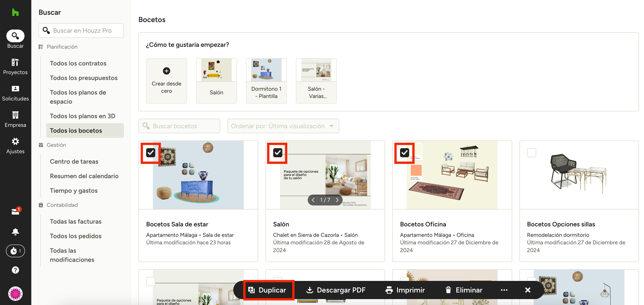The width and height of the screenshot is (644, 305).
Task: Click the 'Apartamento Málaga • Sala de estar' text
Action: click(190, 235)
